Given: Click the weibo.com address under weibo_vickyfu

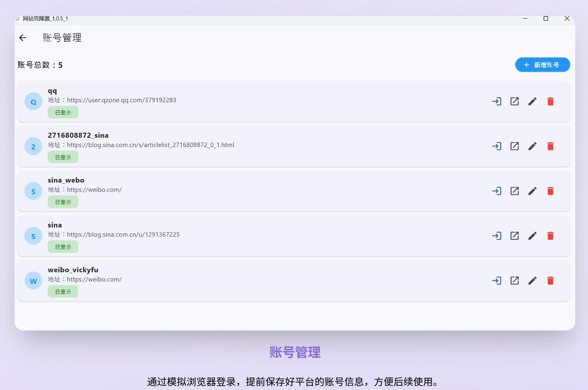Looking at the screenshot, I should pos(85,279).
